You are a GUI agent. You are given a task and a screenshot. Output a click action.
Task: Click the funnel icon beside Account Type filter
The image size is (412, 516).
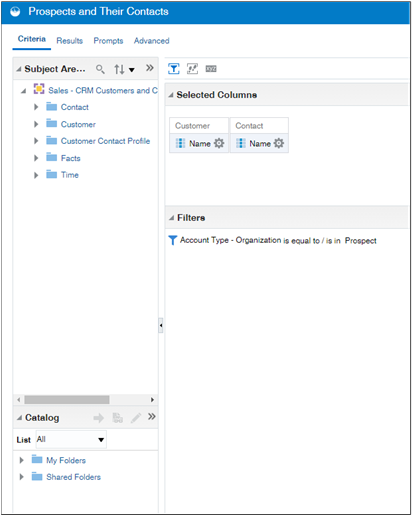point(172,240)
